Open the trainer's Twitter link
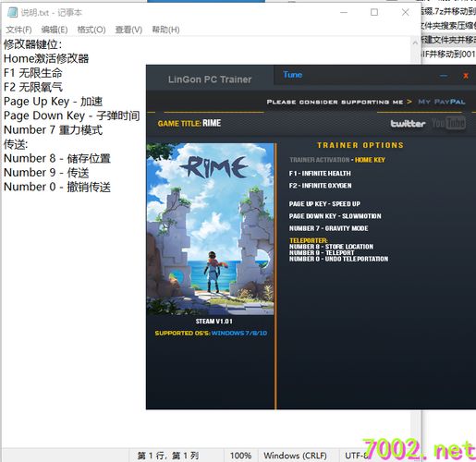The image size is (476, 462). pyautogui.click(x=408, y=124)
